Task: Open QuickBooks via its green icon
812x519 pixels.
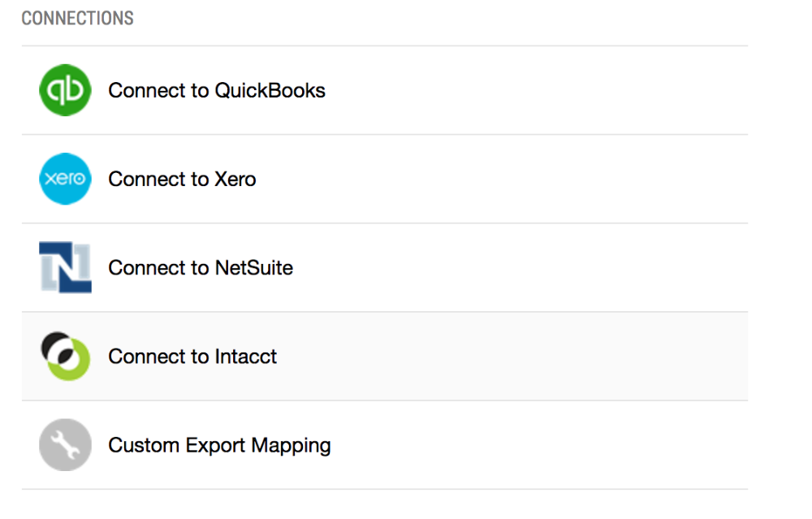Action: [x=65, y=90]
